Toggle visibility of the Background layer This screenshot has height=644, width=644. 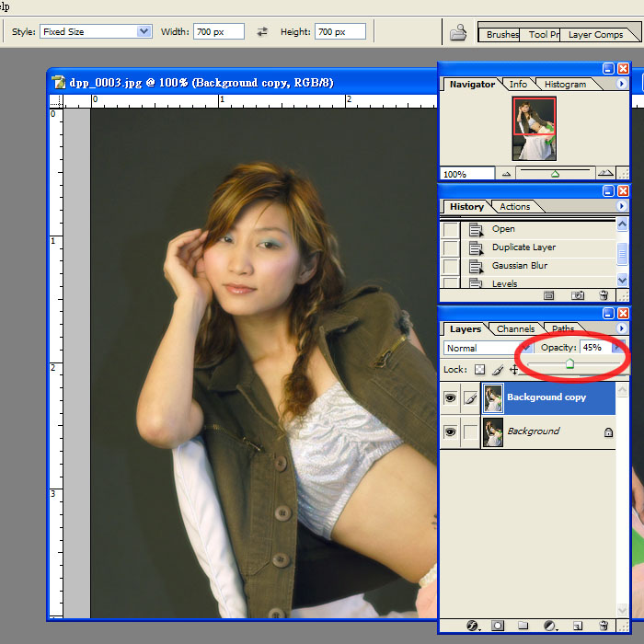(451, 431)
